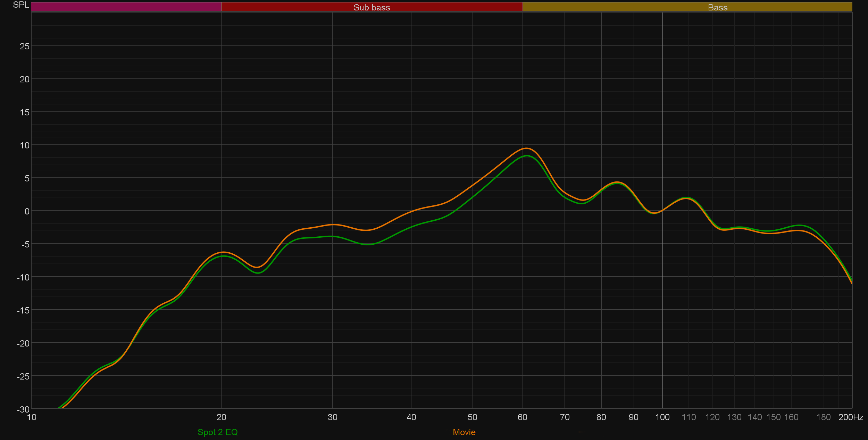The image size is (868, 440).
Task: Click the 200Hz frequency axis label
Action: [850, 417]
